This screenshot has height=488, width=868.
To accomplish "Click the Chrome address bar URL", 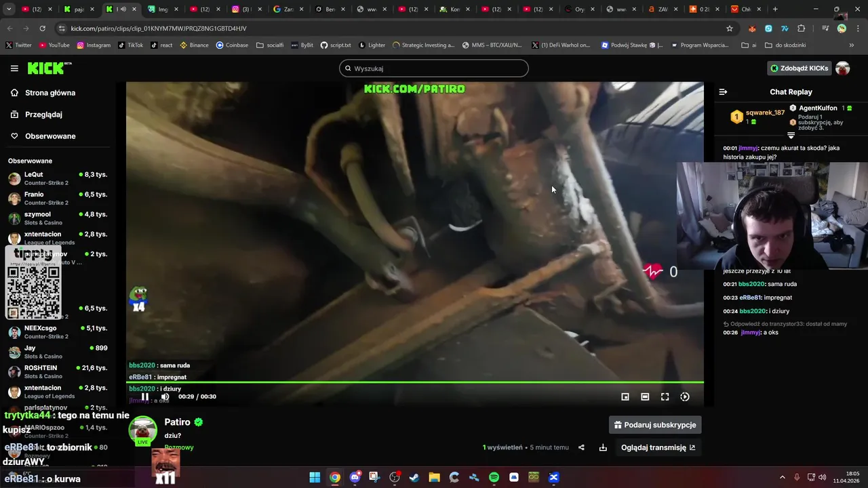I will [x=159, y=28].
